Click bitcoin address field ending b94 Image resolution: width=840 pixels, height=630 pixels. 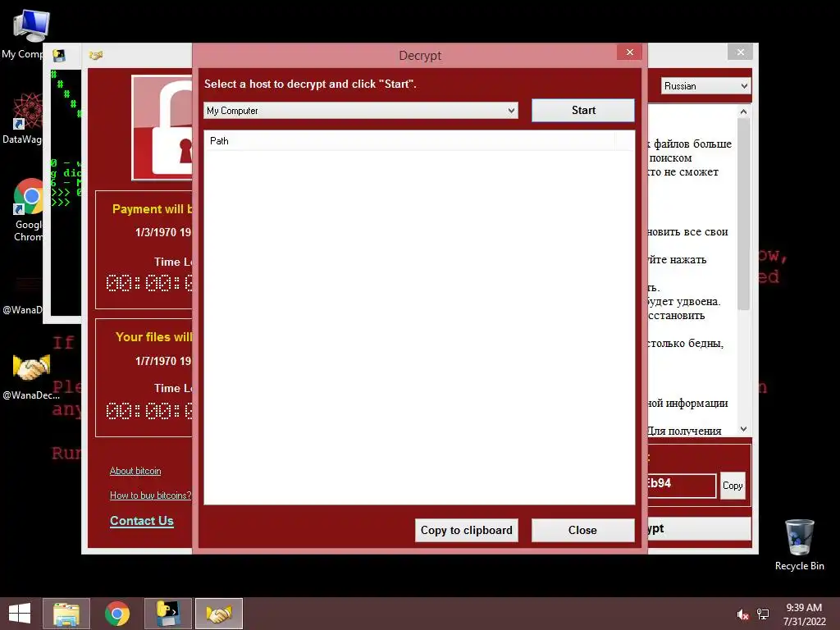(x=682, y=486)
